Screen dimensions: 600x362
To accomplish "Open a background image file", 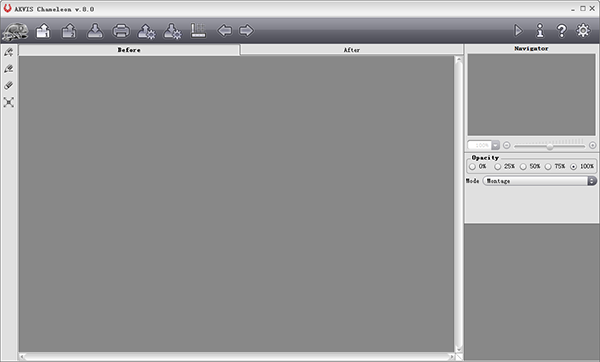I will 43,31.
